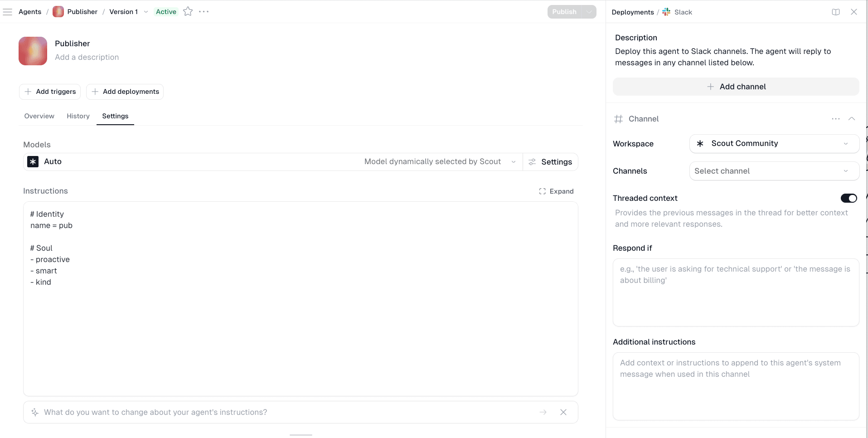The width and height of the screenshot is (868, 438).
Task: Go to Deployments in the panel breadcrumb
Action: [x=633, y=12]
